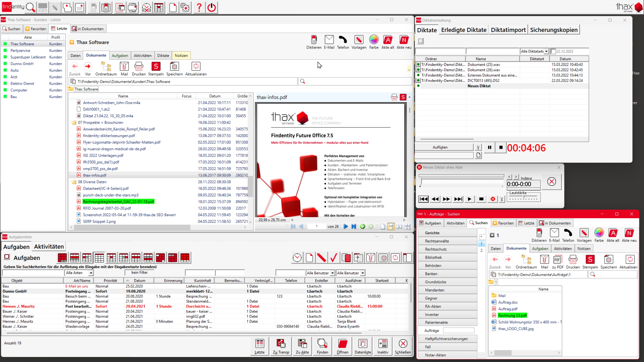This screenshot has width=644, height=362.
Task: Click the Diktieren icon for Thax Software
Action: click(314, 40)
